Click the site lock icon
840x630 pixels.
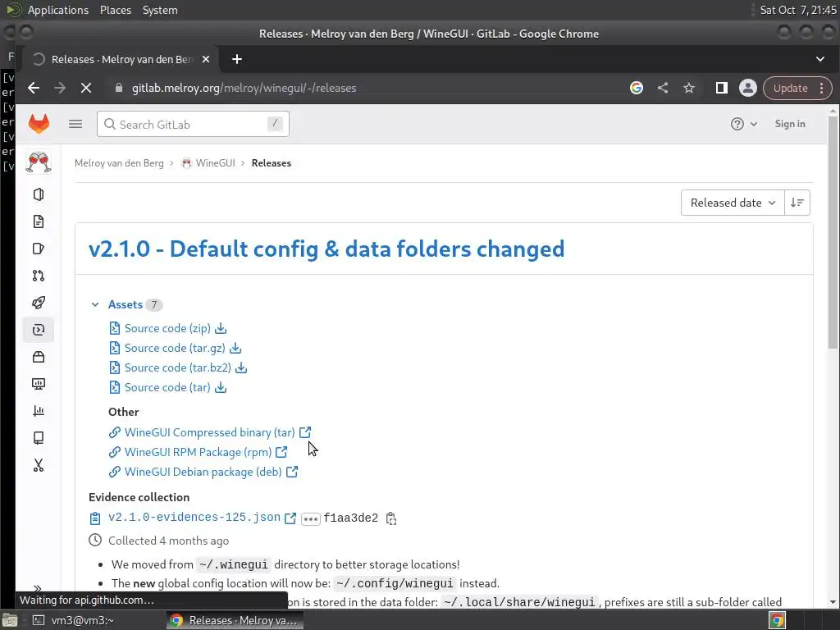[119, 88]
